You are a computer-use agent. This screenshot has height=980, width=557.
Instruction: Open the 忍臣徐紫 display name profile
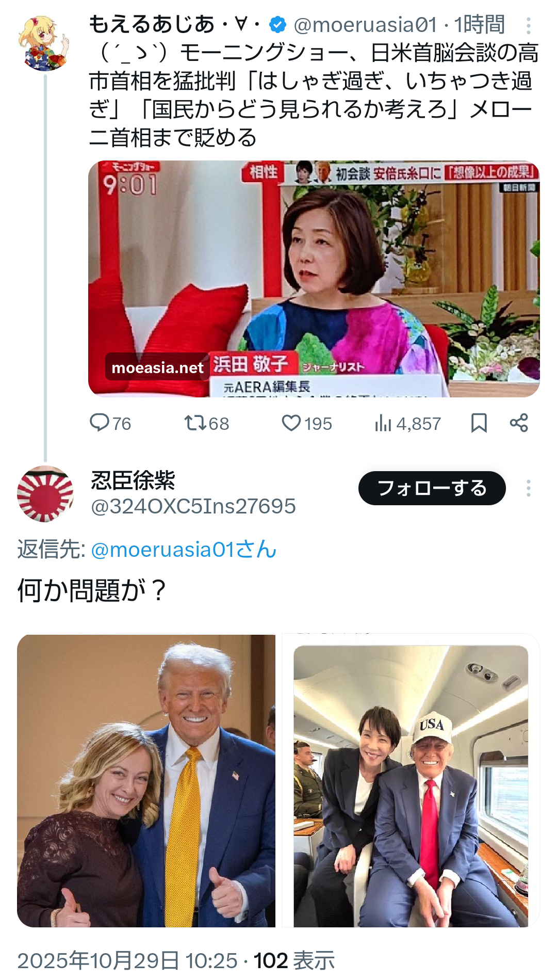pyautogui.click(x=133, y=480)
